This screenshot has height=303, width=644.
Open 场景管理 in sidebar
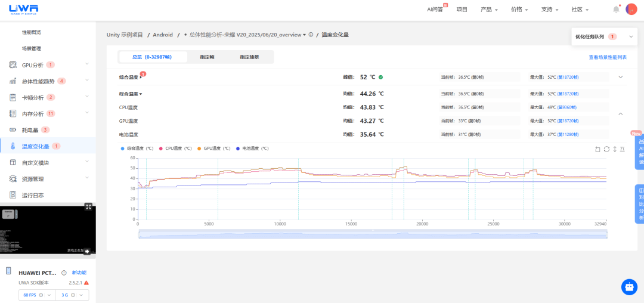[32, 48]
